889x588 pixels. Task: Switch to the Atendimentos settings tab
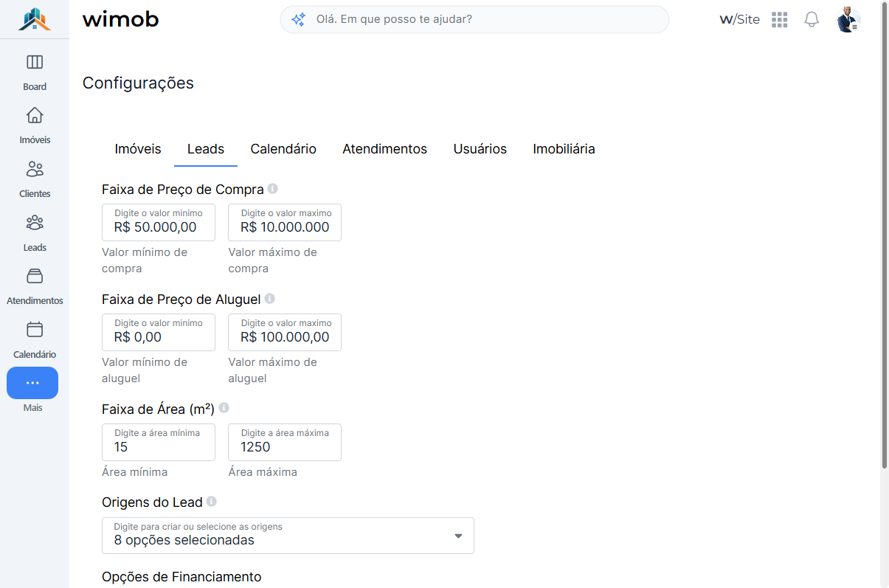coord(384,149)
